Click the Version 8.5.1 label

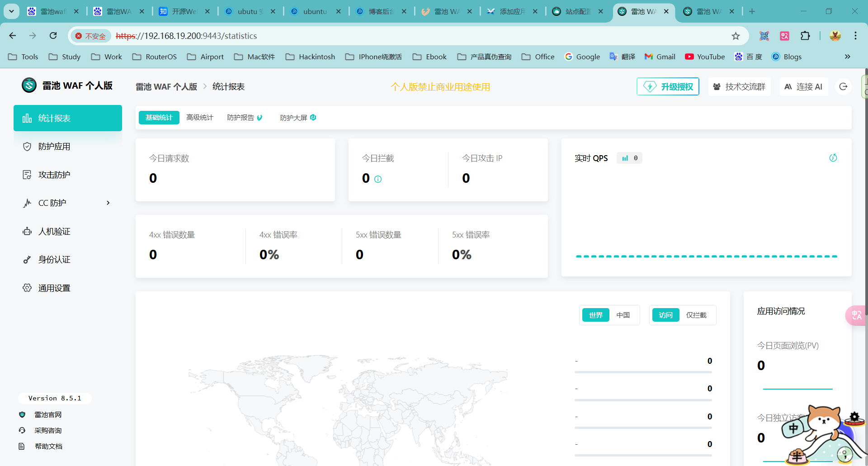55,398
